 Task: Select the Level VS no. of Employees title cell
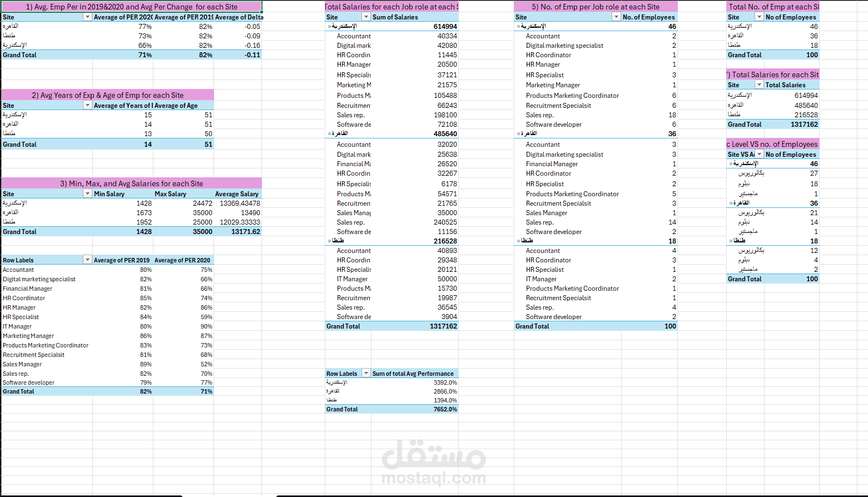click(772, 144)
